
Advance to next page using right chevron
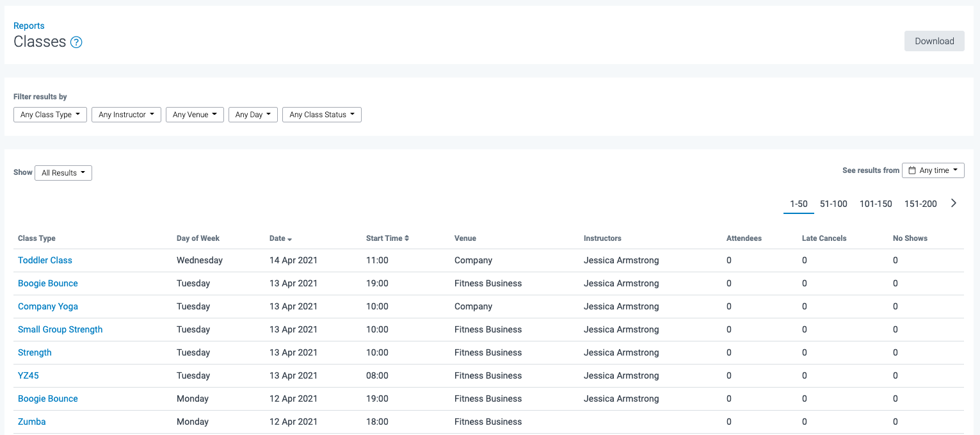954,203
